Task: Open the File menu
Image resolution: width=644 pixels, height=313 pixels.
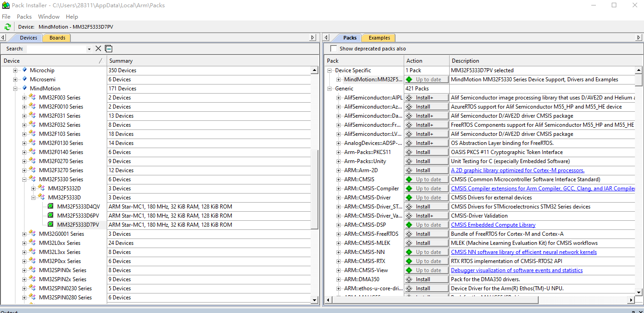Action: [x=6, y=16]
